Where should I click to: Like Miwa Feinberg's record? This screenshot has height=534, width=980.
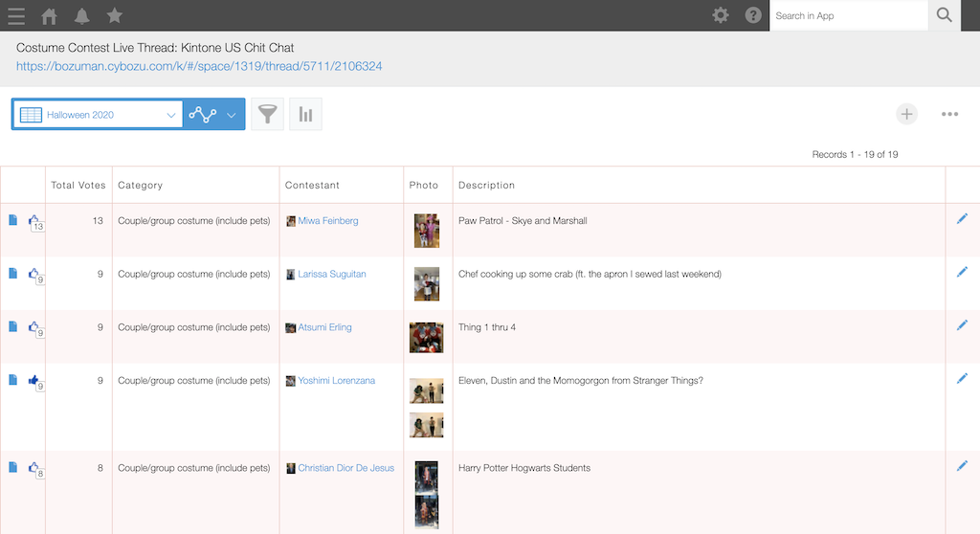(34, 221)
